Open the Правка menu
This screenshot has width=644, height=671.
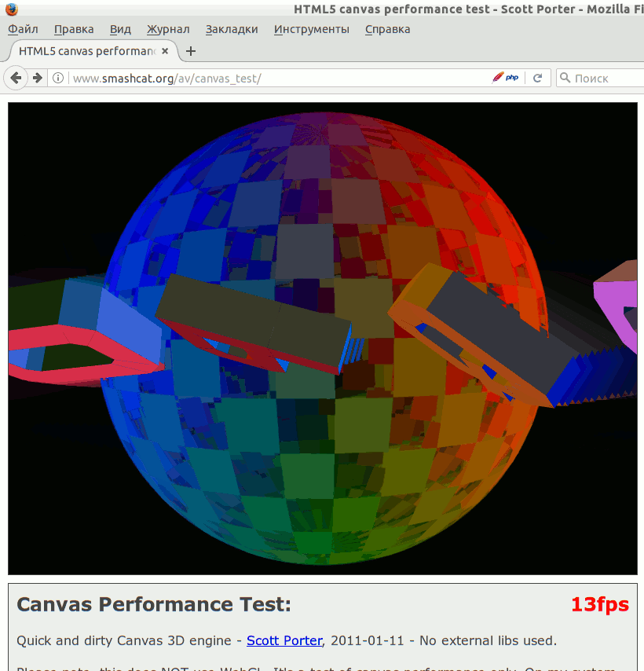pyautogui.click(x=74, y=29)
